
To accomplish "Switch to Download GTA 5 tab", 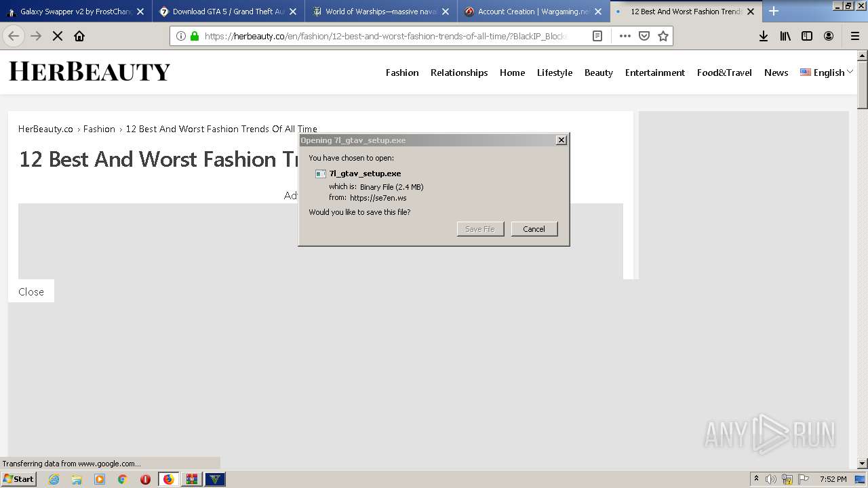I will [229, 12].
